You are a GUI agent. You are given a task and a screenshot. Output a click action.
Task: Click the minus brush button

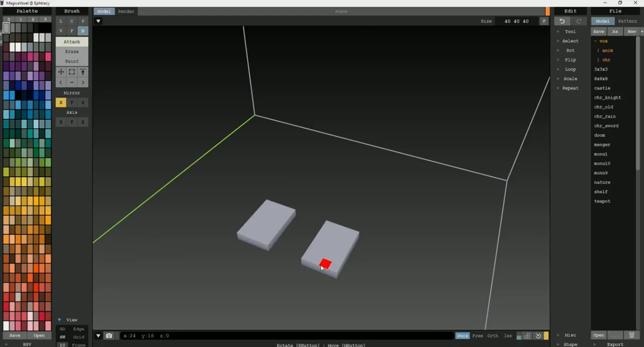click(72, 82)
